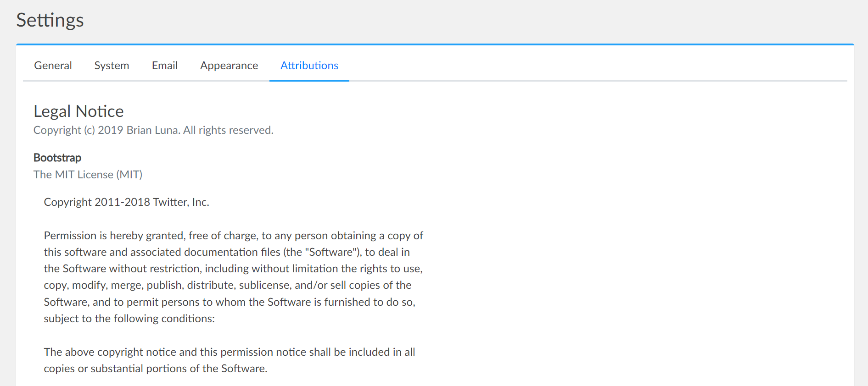This screenshot has width=868, height=386.
Task: Click the line "The above copyright notice"
Action: 229,352
